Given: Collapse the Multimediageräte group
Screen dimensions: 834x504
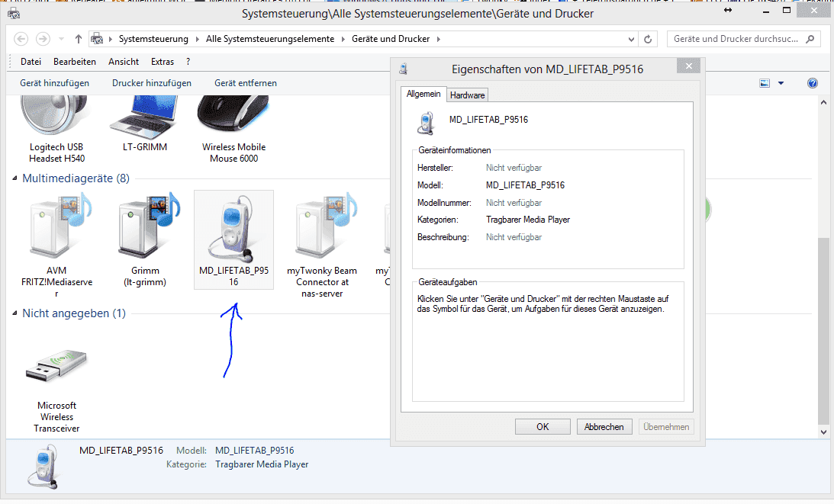Looking at the screenshot, I should [15, 178].
